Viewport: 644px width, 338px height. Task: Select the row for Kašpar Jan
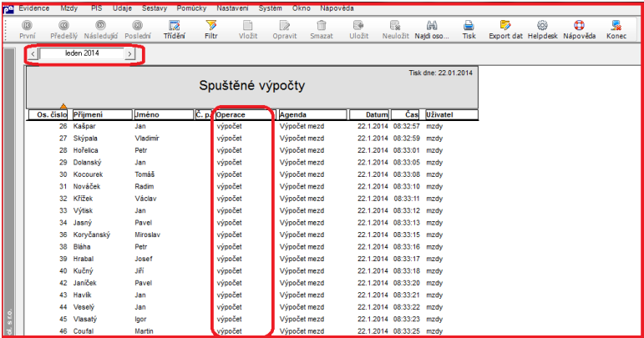[x=252, y=126]
